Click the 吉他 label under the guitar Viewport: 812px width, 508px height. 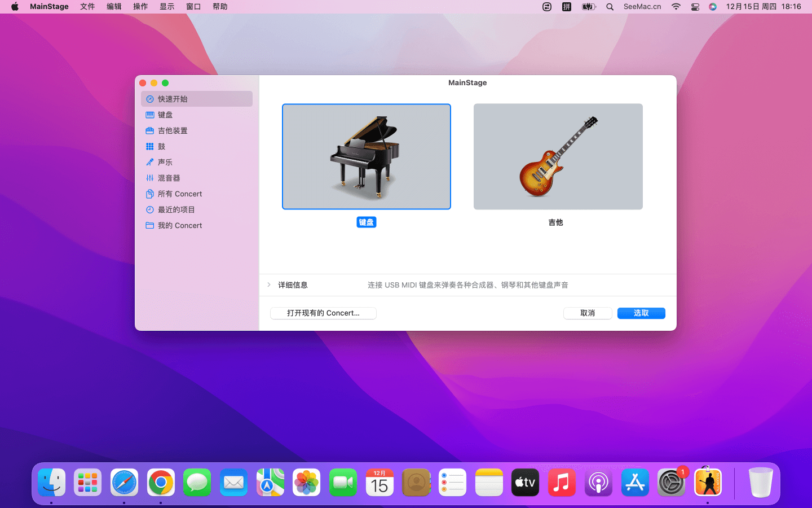pos(556,222)
